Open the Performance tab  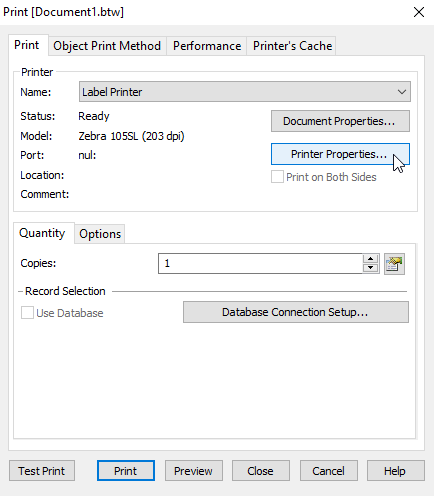point(207,46)
